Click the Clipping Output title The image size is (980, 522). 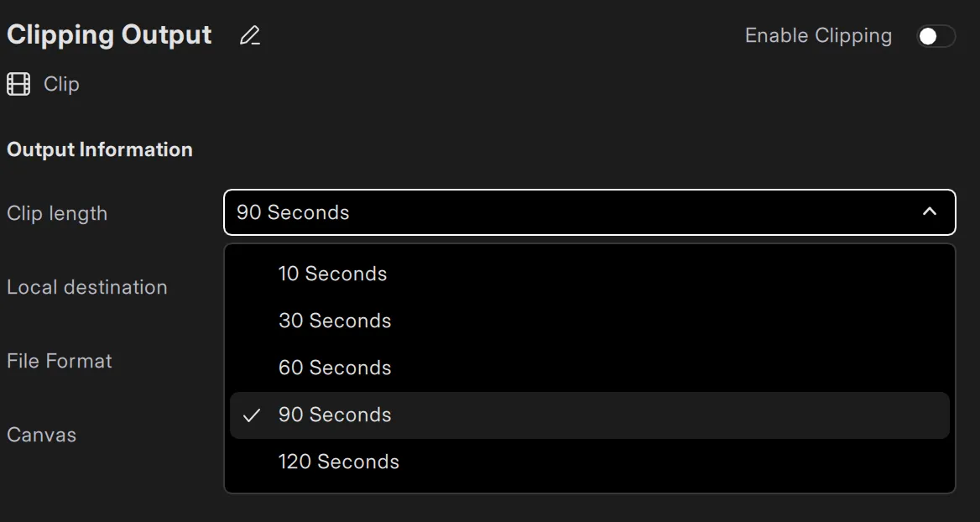108,34
